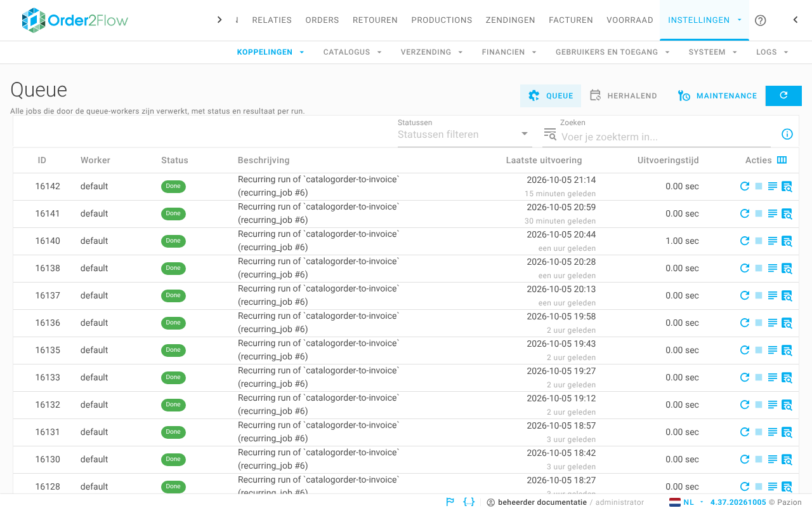
Task: Click the Zoeken search input field
Action: click(x=665, y=137)
